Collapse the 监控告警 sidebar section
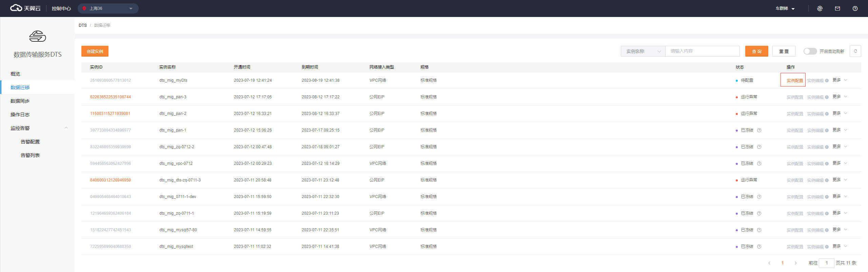Screen dimensions: 868x272 point(66,128)
